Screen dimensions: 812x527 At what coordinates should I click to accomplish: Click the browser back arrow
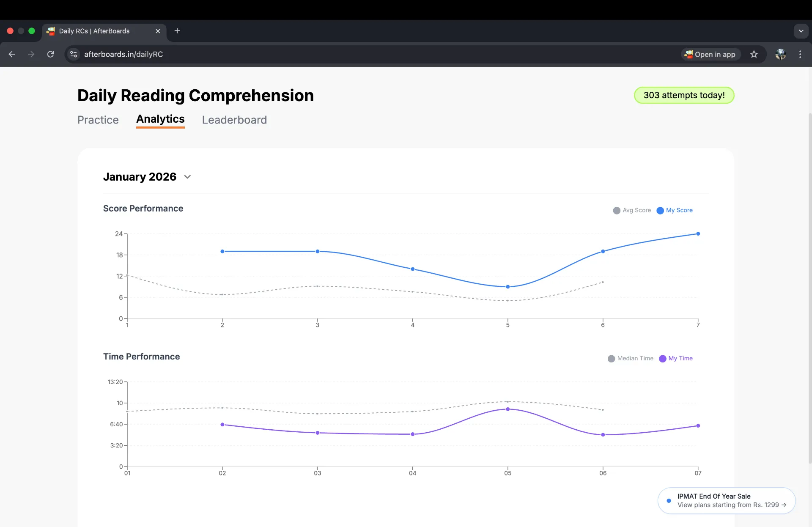pos(12,54)
